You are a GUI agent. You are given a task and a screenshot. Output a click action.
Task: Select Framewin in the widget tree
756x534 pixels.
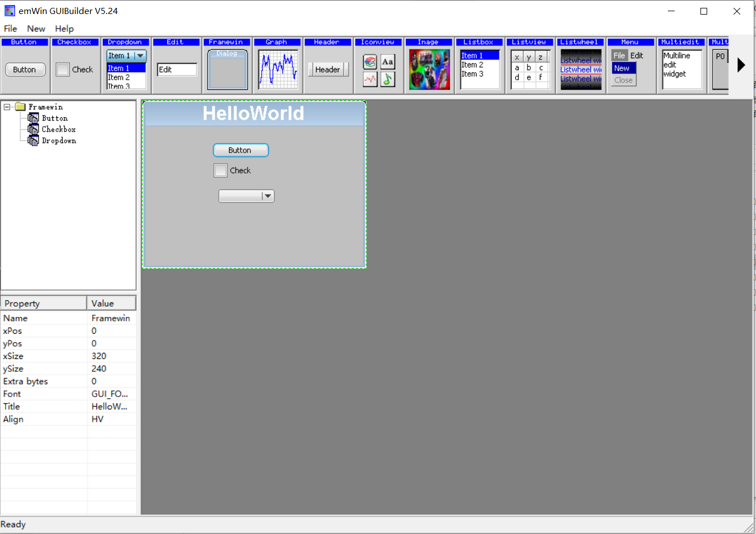[45, 107]
